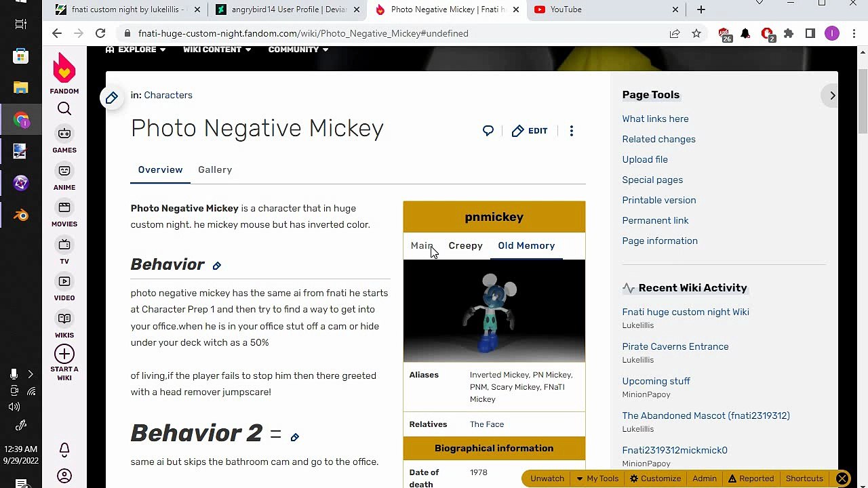868x488 pixels.
Task: Open the browser extensions puzzle icon
Action: pyautogui.click(x=789, y=33)
